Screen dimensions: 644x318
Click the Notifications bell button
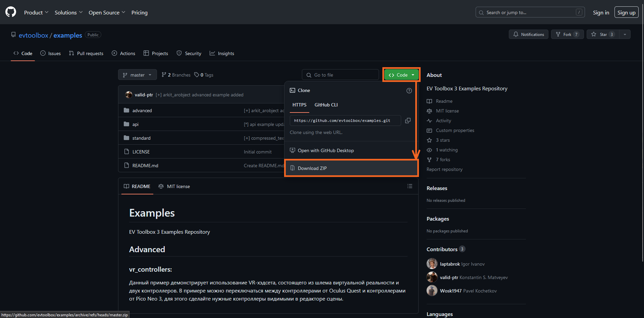[528, 34]
